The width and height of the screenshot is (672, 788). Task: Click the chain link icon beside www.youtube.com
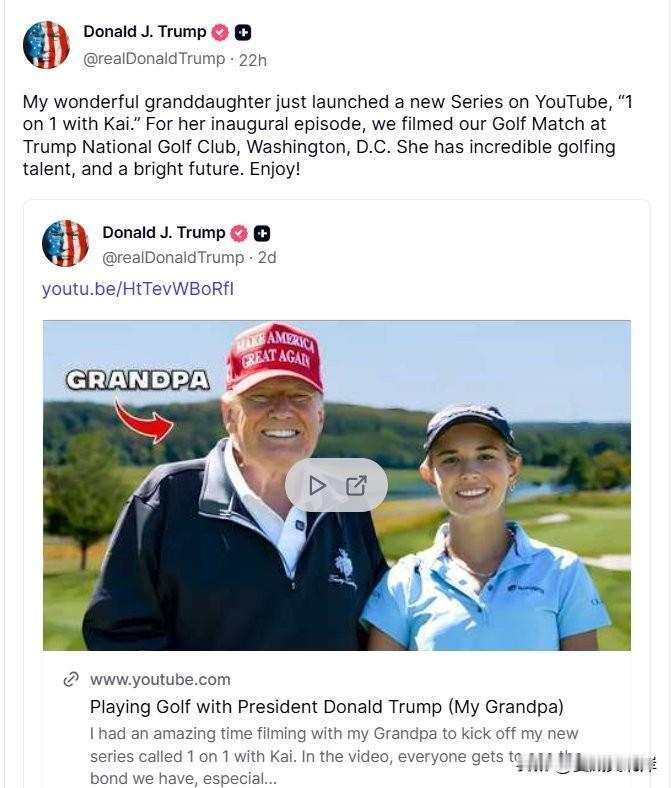coord(71,679)
